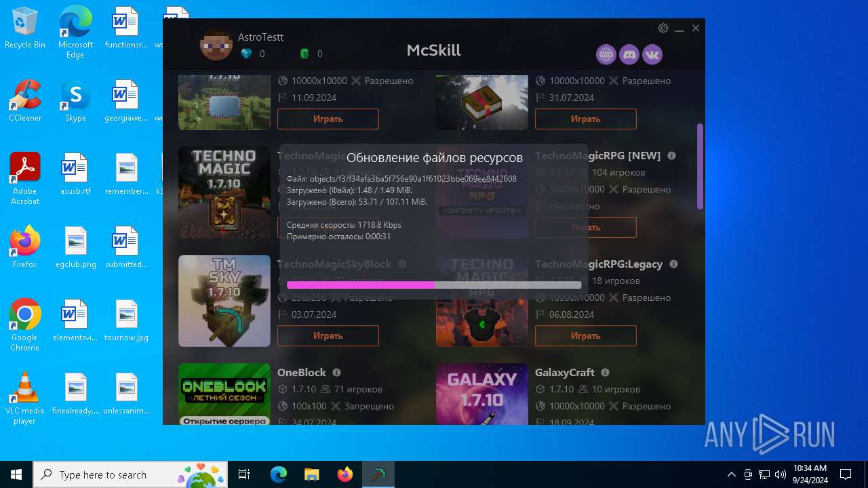Show info icon for TechnoMagicSkyBlock
Viewport: 868px width, 488px height.
pyautogui.click(x=402, y=264)
